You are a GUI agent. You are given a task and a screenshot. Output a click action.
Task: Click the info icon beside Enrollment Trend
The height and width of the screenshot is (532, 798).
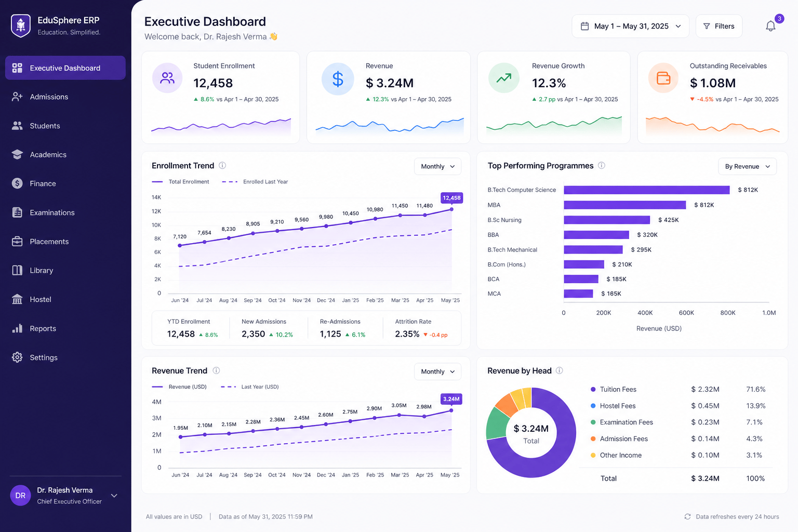click(x=222, y=165)
